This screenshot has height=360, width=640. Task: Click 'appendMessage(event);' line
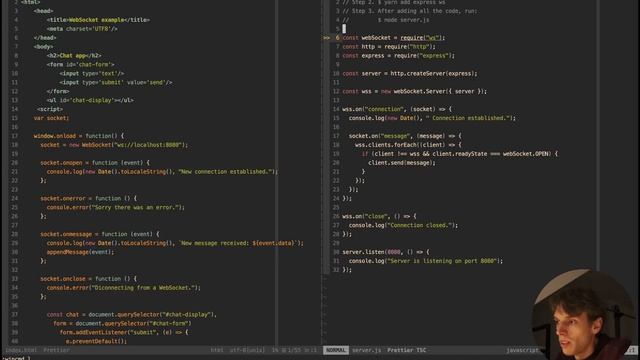(80, 252)
